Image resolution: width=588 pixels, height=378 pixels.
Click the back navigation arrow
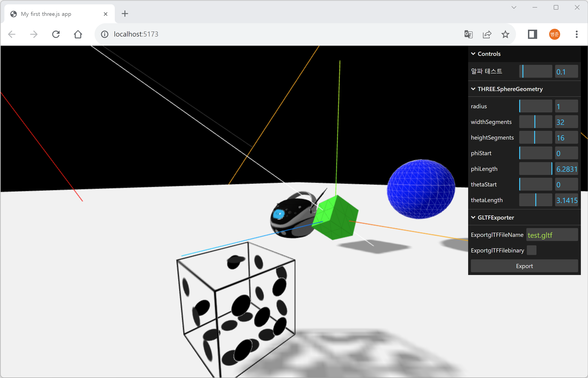click(12, 34)
